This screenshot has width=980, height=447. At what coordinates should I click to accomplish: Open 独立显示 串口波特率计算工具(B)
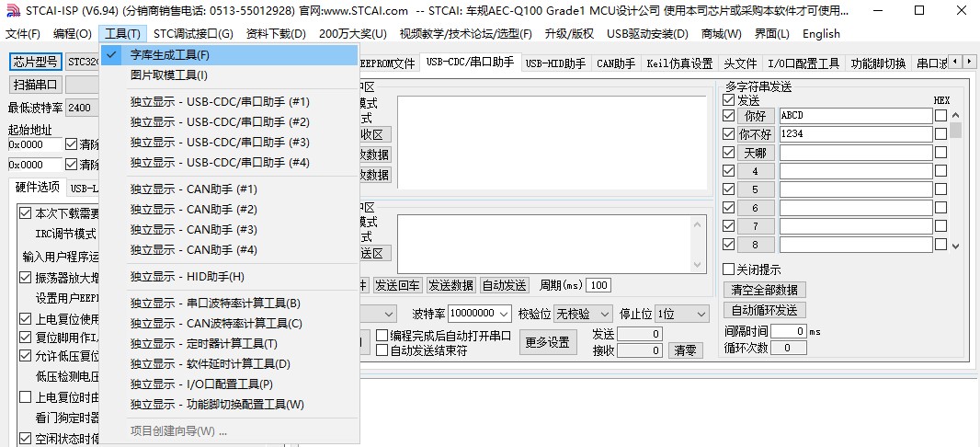(x=230, y=304)
